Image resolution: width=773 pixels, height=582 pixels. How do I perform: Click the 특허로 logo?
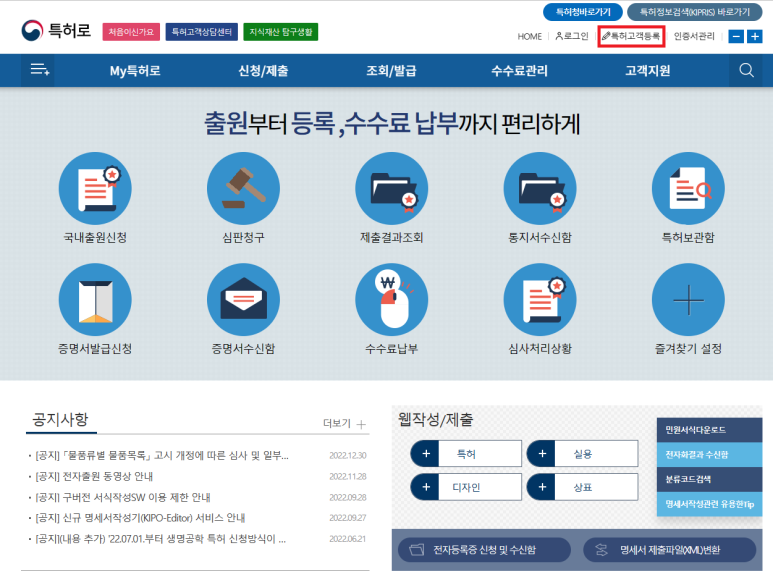[x=56, y=31]
